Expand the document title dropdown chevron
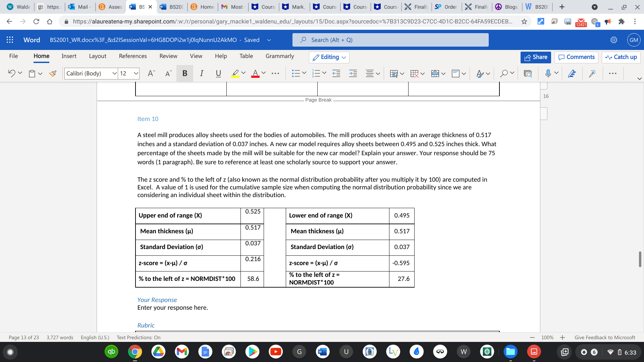Viewport: 644px width, 362px height. coord(269,40)
